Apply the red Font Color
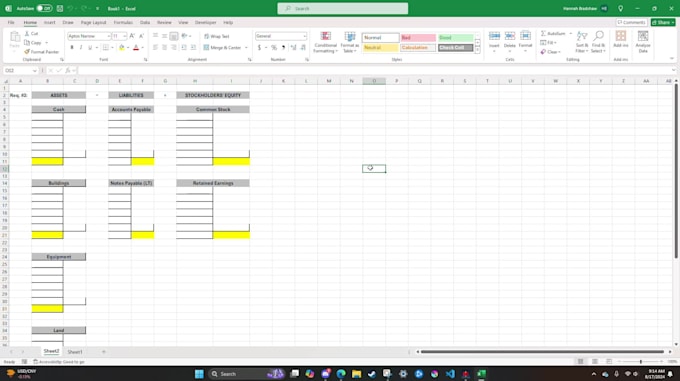Image resolution: width=680 pixels, height=381 pixels. coord(136,47)
